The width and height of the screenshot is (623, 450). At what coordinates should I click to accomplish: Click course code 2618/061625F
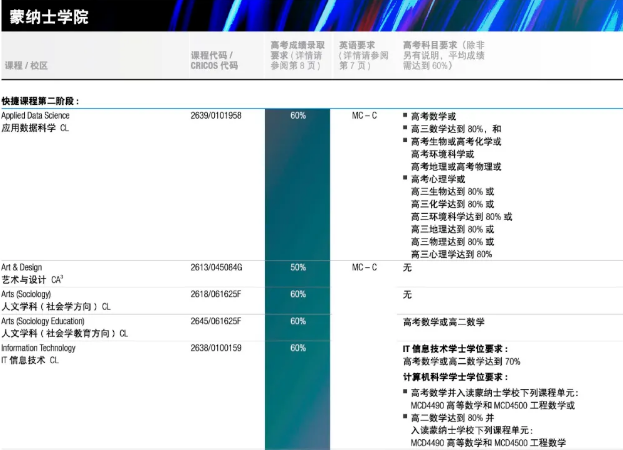pyautogui.click(x=216, y=295)
